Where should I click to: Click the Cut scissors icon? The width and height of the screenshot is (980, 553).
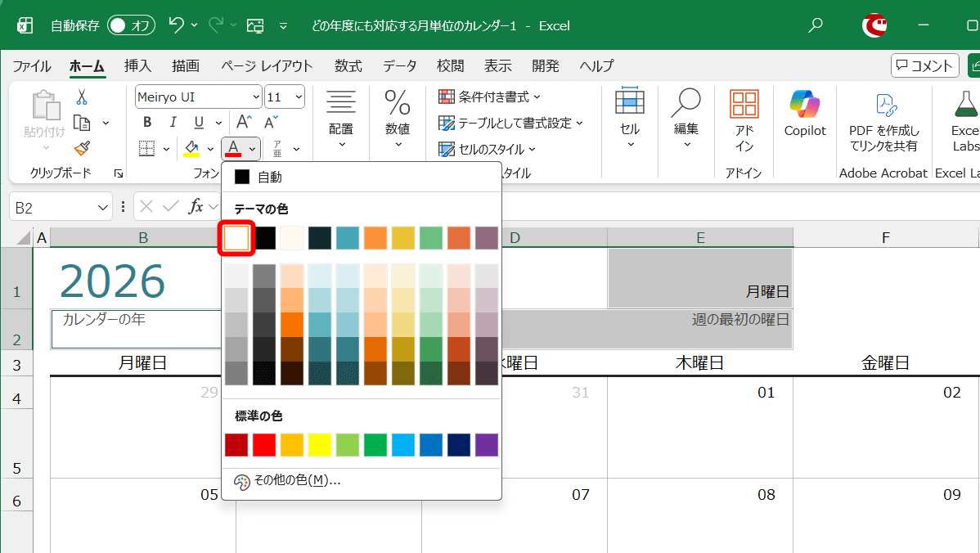(x=80, y=97)
